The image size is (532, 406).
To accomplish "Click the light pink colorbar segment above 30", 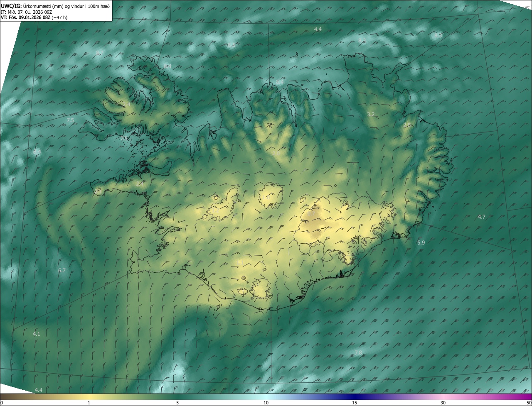I will pyautogui.click(x=443, y=396).
